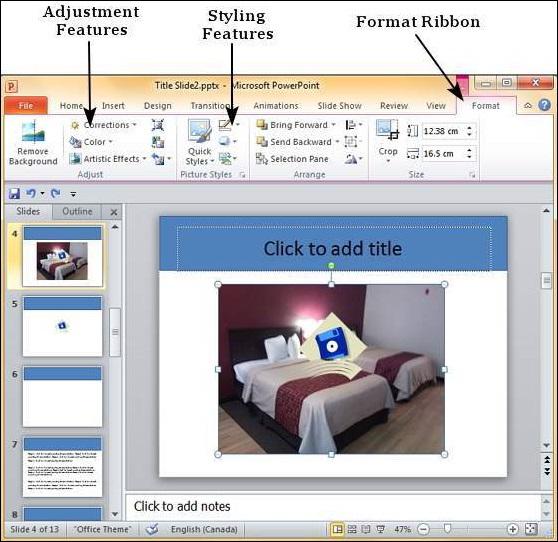Select slide 4 thumbnail
The image size is (558, 542).
[x=62, y=256]
